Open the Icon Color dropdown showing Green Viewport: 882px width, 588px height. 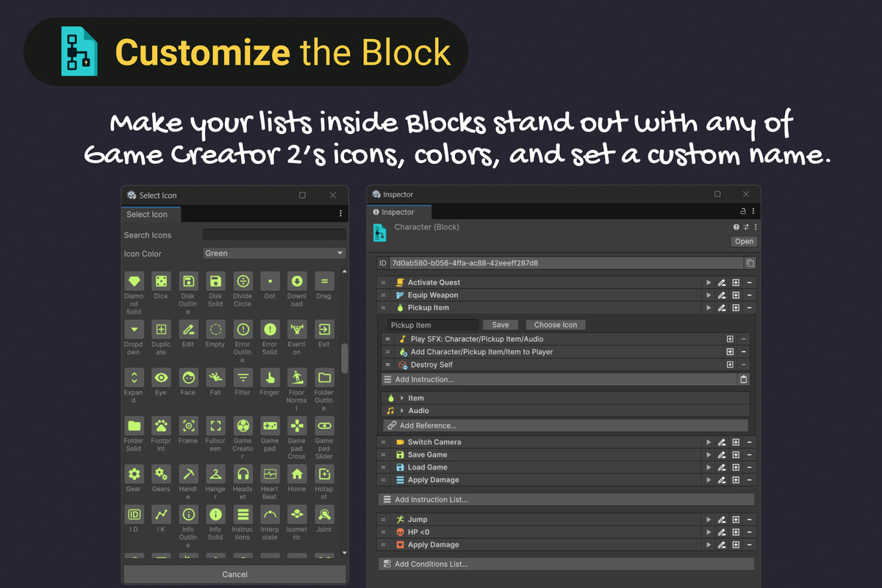click(273, 253)
